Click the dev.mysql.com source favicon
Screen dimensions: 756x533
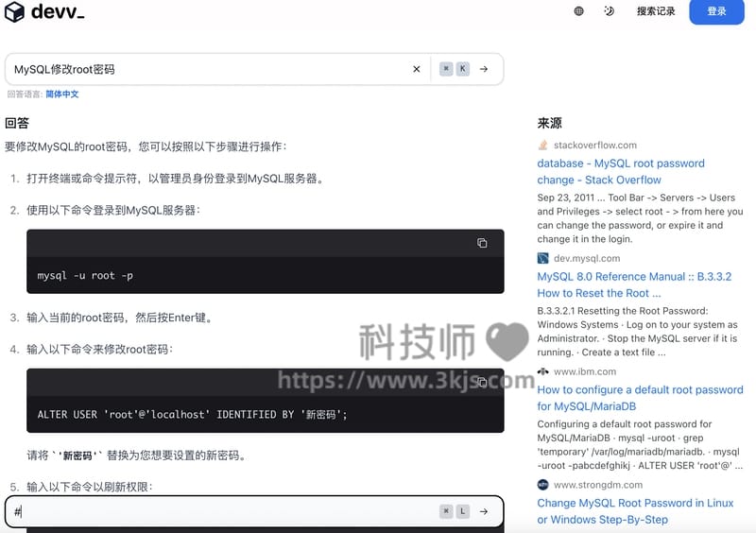tap(542, 258)
